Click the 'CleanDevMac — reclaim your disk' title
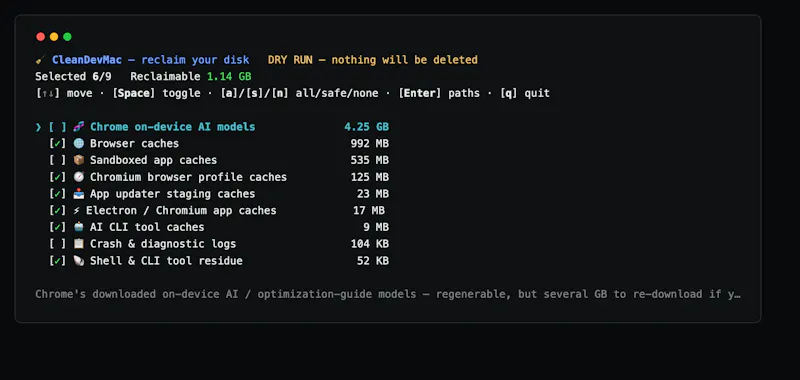Screen dimensions: 800x380 (151, 60)
